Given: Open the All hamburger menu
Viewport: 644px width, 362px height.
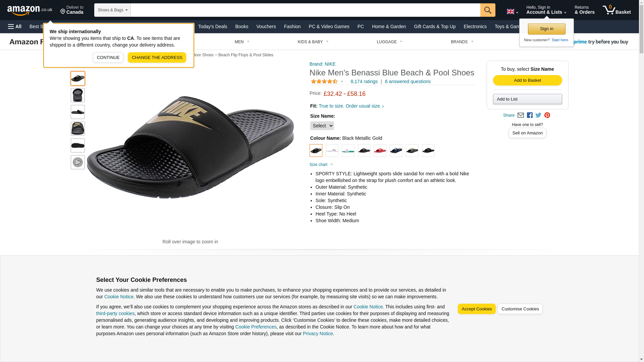Looking at the screenshot, I should [15, 26].
